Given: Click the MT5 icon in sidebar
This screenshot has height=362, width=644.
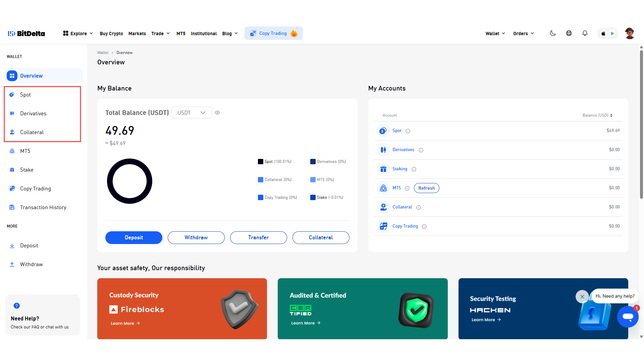Looking at the screenshot, I should pos(12,151).
